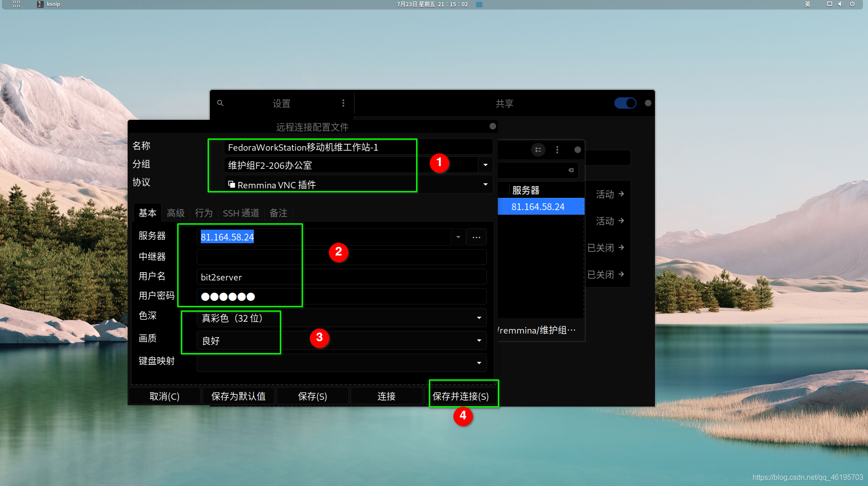Close the Settings Sharing window
868x486 pixels.
coord(648,103)
